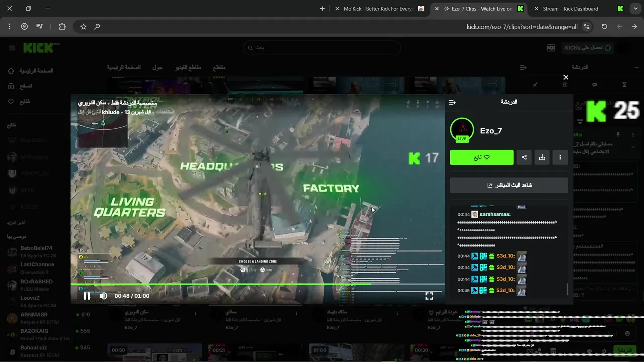
Task: Go forward with the browser forward arrow
Action: 619,27
